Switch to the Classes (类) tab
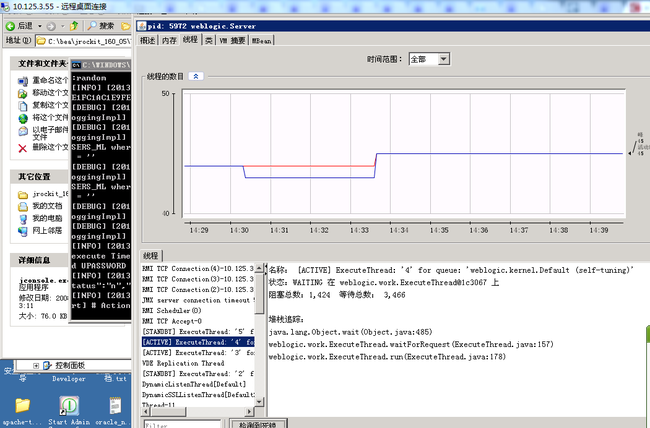This screenshot has height=428, width=650. [209, 40]
